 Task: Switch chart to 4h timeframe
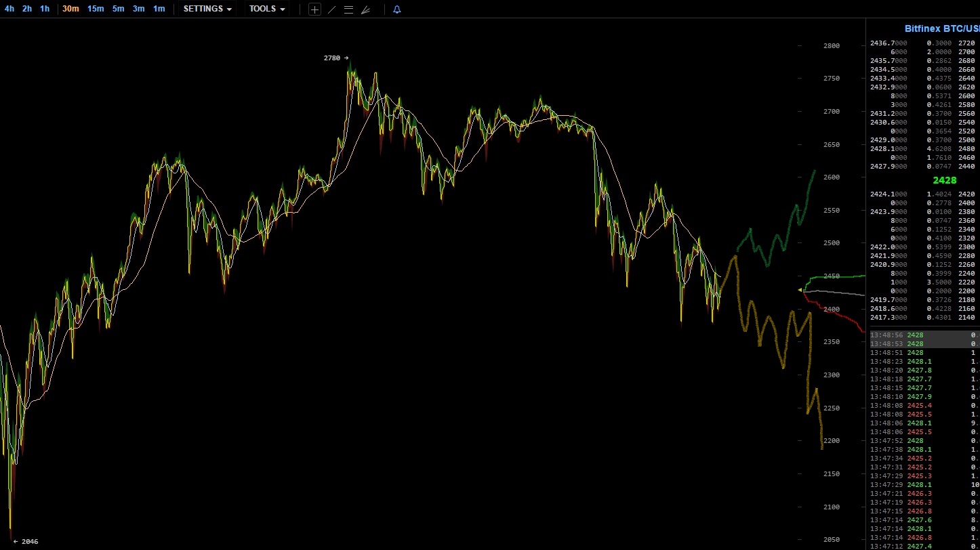pyautogui.click(x=9, y=9)
